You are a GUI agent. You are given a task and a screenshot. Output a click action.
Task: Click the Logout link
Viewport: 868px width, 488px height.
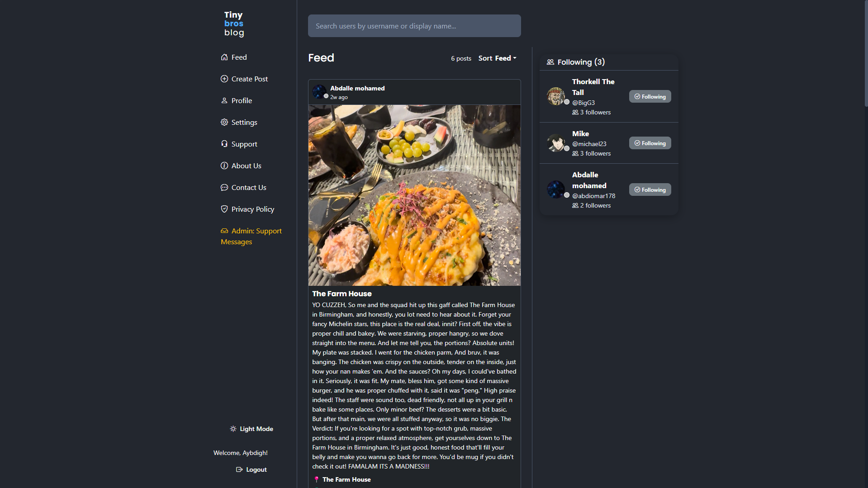pyautogui.click(x=251, y=469)
